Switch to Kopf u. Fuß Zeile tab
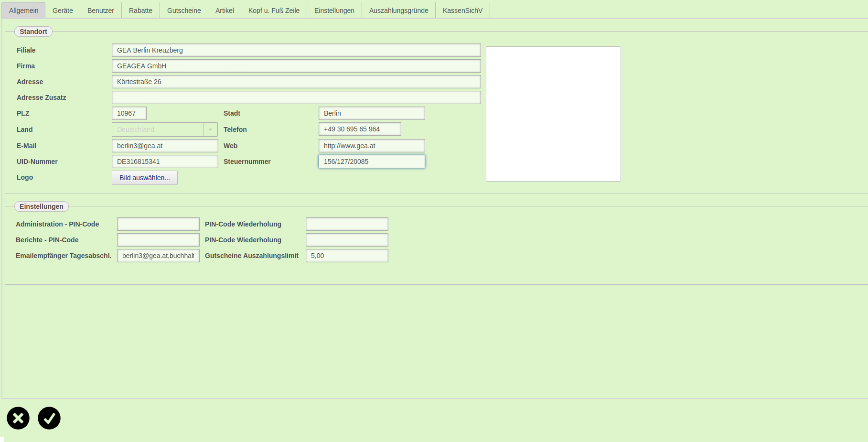The image size is (868, 442). pos(274,11)
